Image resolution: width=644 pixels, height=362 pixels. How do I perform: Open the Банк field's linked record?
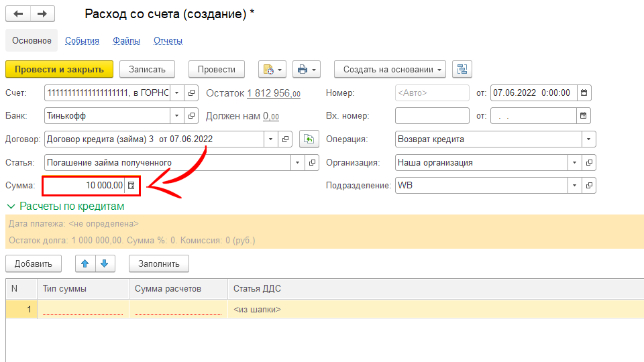tap(191, 116)
